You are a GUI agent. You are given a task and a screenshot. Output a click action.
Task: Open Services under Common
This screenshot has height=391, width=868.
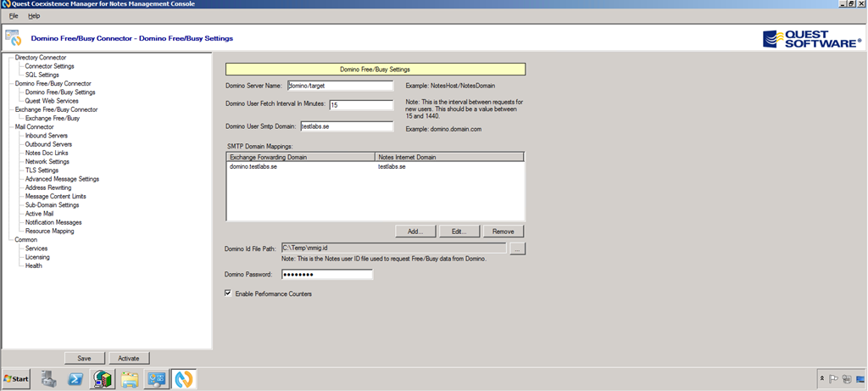pos(36,249)
